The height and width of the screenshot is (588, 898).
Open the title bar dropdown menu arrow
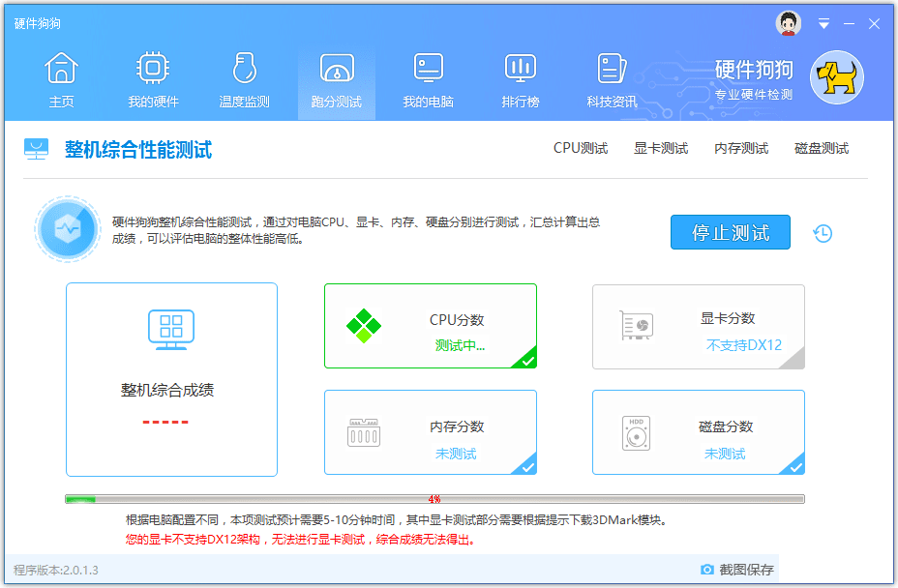[823, 23]
